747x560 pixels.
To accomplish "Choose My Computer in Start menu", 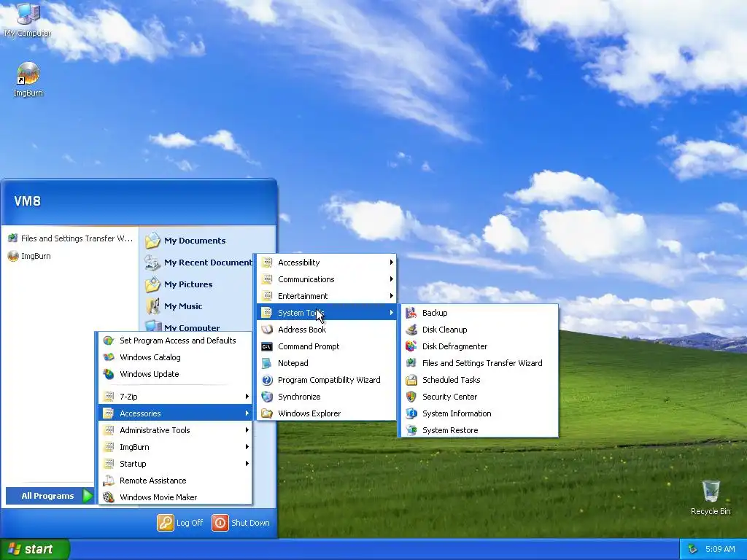I will [x=182, y=327].
